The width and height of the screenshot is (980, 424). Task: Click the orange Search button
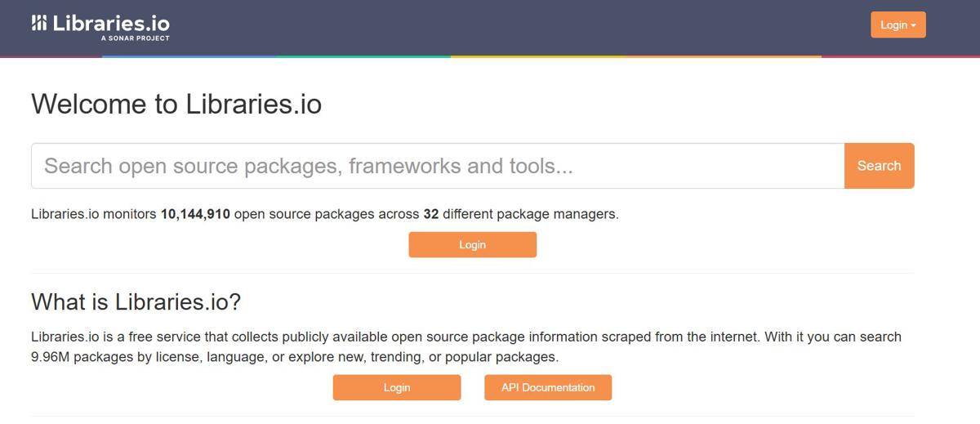(x=879, y=166)
